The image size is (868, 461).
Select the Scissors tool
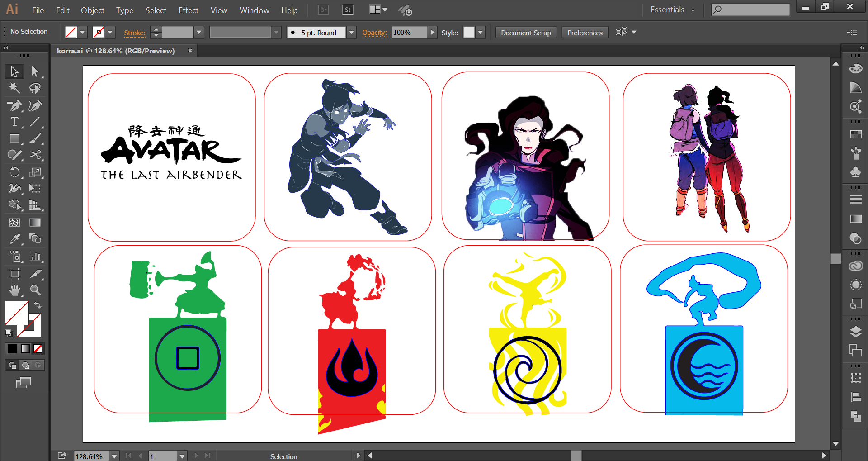(35, 155)
